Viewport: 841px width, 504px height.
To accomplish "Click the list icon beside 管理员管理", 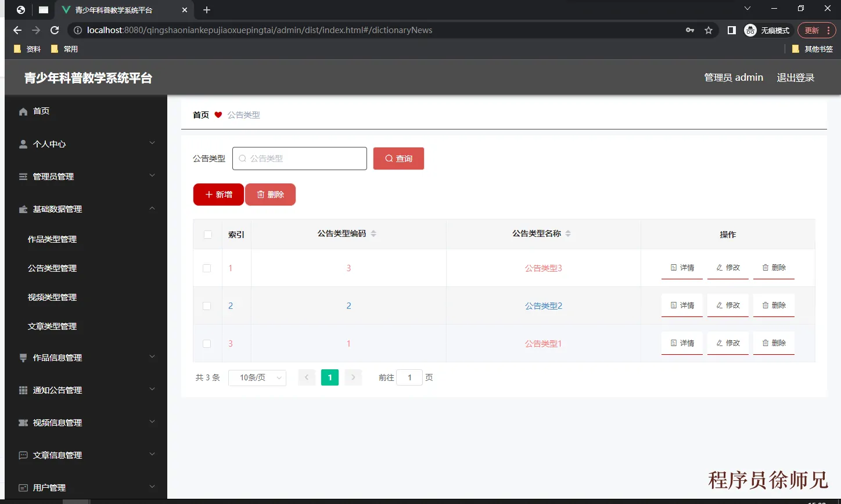I will pyautogui.click(x=23, y=177).
